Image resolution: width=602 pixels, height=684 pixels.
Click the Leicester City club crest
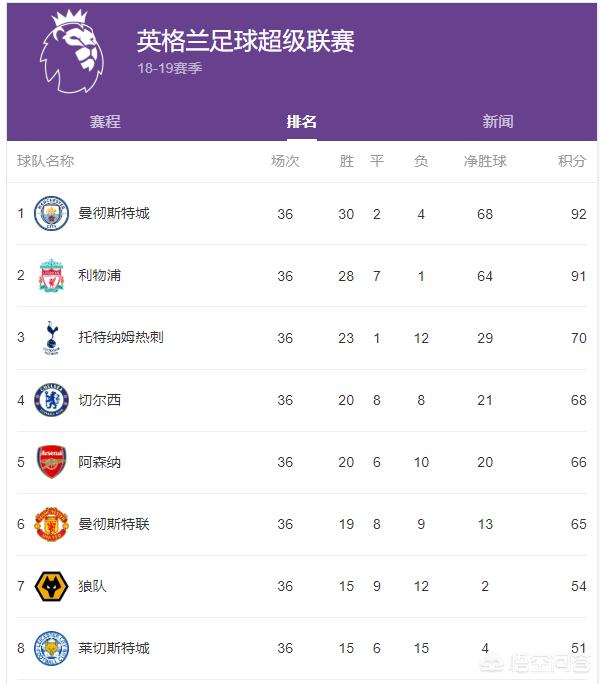click(x=51, y=648)
